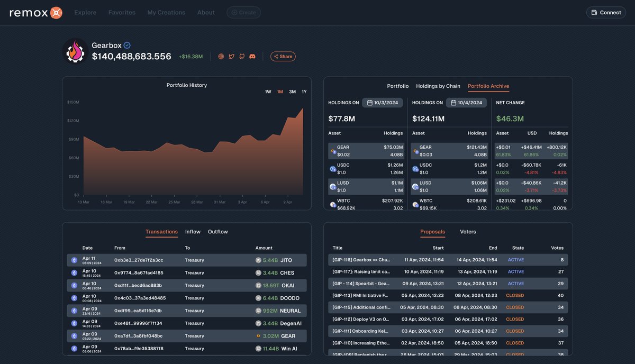Screen dimensions: 635x364
Task: Open proposal GIP-112 Deploy V3 on O...
Action: pos(448,319)
